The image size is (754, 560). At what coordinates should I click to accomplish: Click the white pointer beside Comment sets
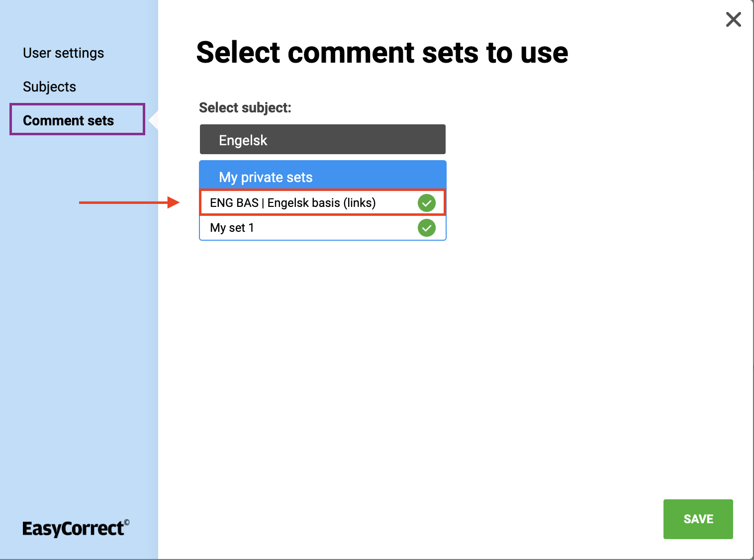[x=154, y=120]
